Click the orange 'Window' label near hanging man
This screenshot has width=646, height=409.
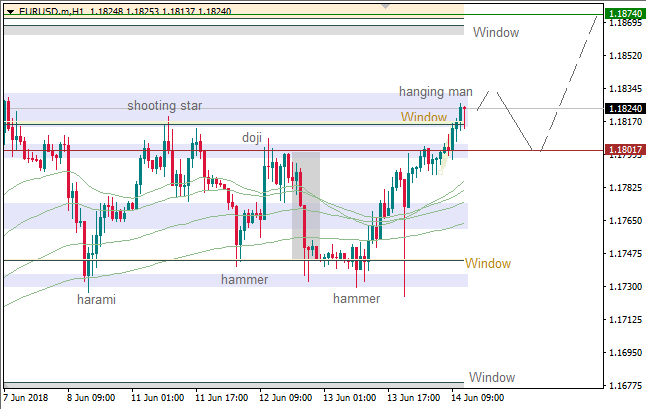click(x=424, y=117)
